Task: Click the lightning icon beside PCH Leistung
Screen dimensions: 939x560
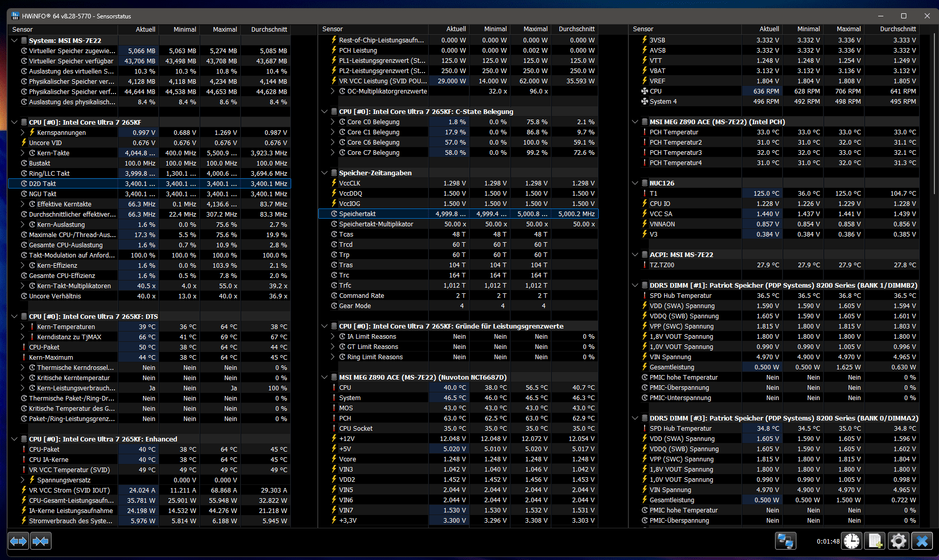Action: (334, 50)
